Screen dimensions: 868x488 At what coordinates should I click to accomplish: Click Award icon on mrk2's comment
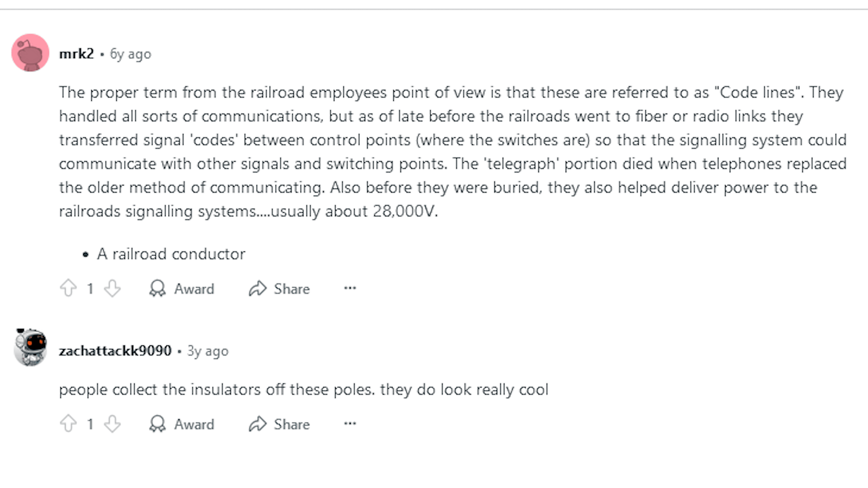pos(157,288)
